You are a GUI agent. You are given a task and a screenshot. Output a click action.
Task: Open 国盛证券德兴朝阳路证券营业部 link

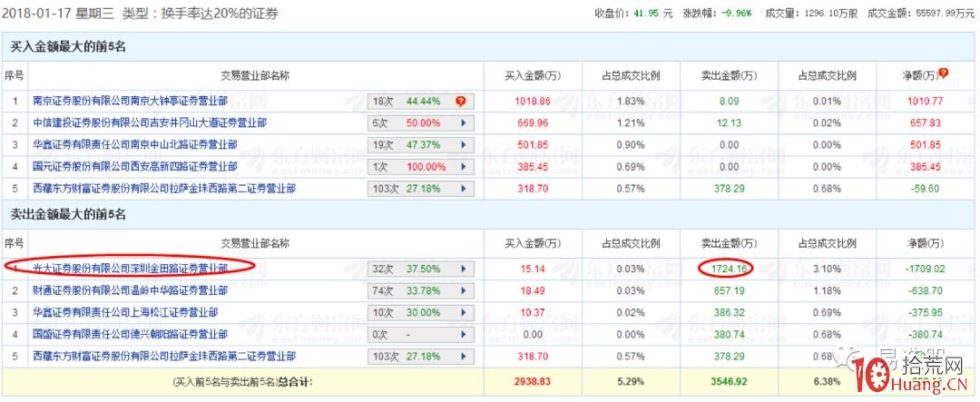[x=130, y=335]
